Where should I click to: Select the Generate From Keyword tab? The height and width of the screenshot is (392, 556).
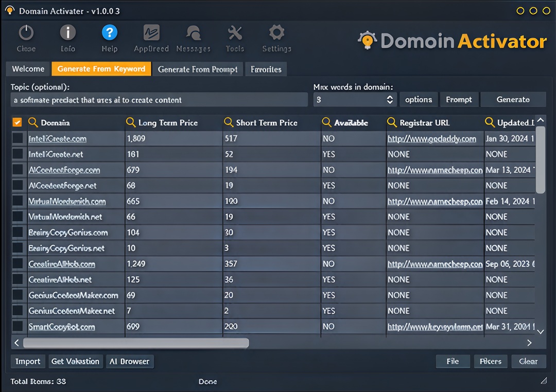coord(101,69)
